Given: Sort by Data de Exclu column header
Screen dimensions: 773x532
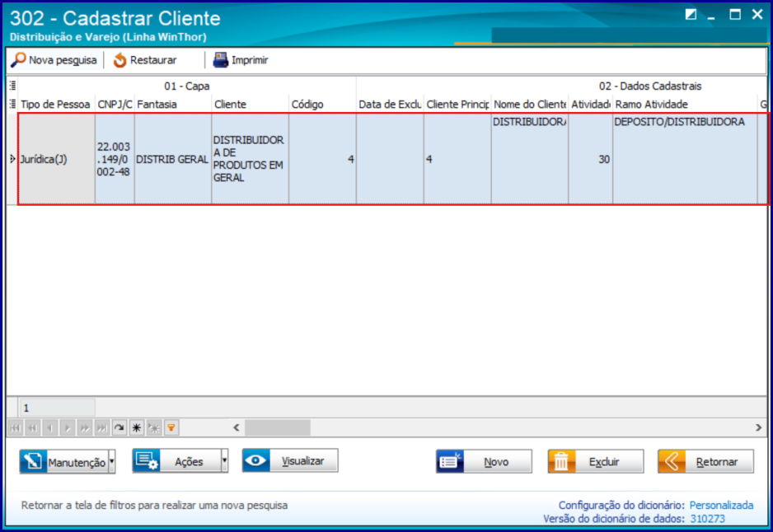Looking at the screenshot, I should (390, 104).
